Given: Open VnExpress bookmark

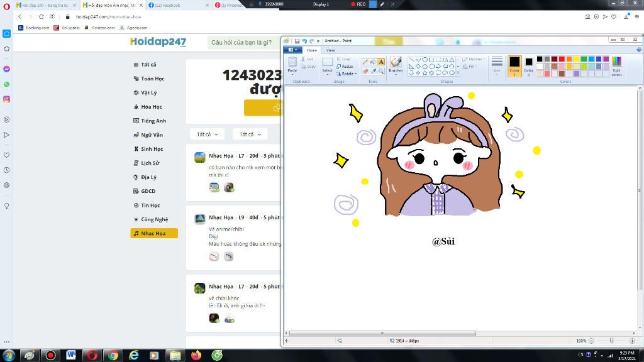Looking at the screenshot, I should (67, 28).
